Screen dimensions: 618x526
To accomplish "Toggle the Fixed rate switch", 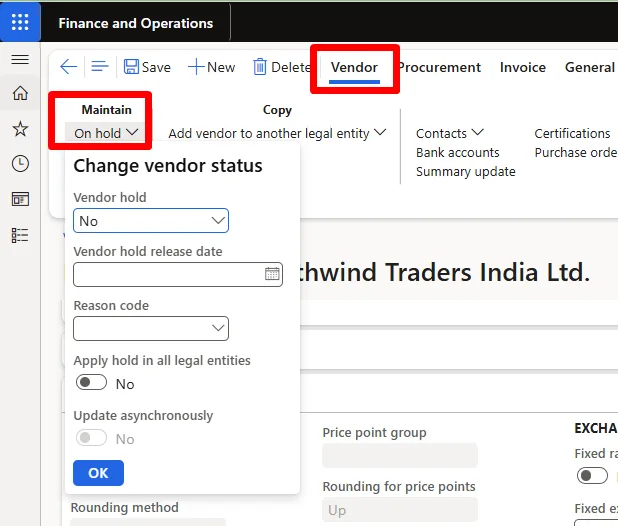I will (x=592, y=476).
